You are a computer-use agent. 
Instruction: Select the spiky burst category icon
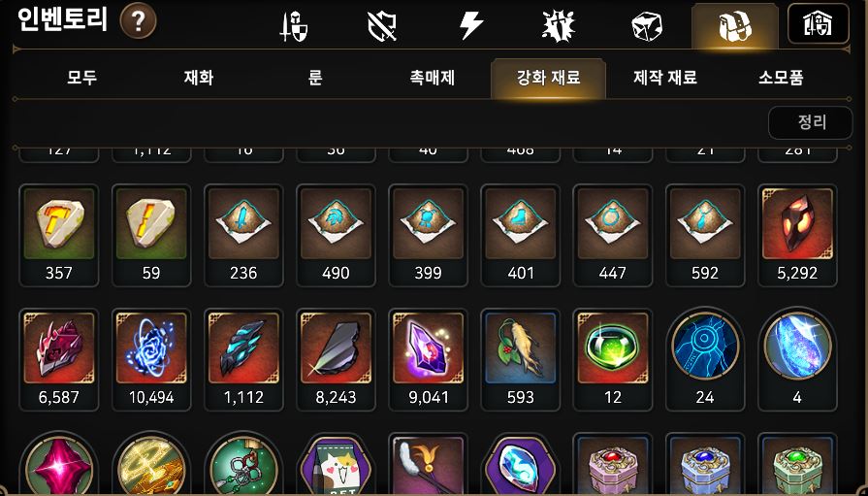coord(558,26)
